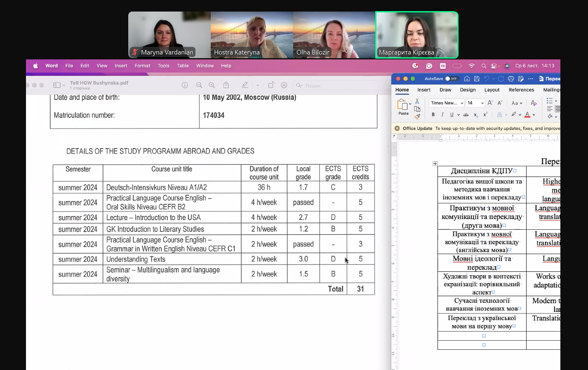Zoom in on the Preview PDF window
Image resolution: width=588 pixels, height=370 pixels.
tap(212, 85)
